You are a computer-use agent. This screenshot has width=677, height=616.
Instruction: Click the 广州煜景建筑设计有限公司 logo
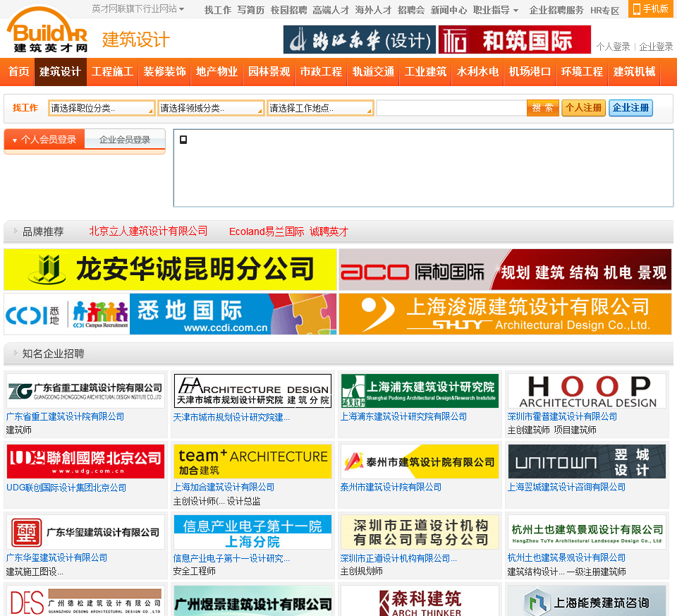click(252, 601)
